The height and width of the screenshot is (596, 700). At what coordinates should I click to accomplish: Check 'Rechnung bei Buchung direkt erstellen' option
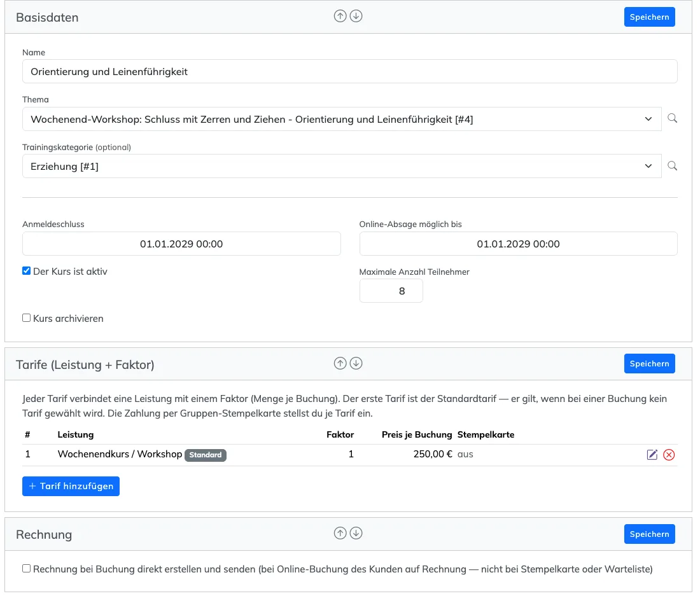26,569
